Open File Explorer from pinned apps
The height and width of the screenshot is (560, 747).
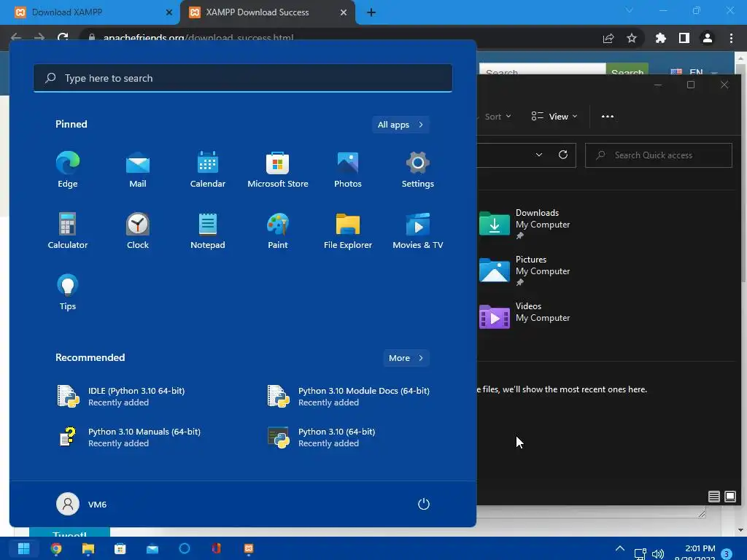tap(348, 231)
